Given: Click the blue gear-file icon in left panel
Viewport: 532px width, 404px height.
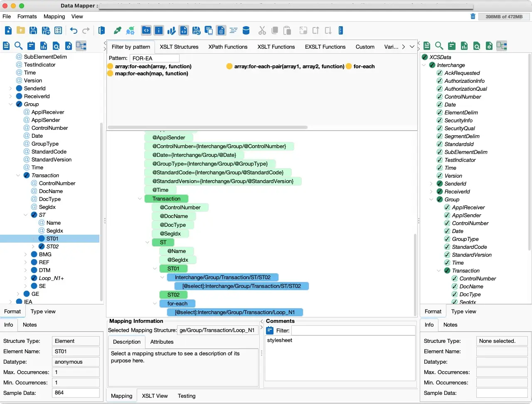Looking at the screenshot, I should pyautogui.click(x=69, y=46).
